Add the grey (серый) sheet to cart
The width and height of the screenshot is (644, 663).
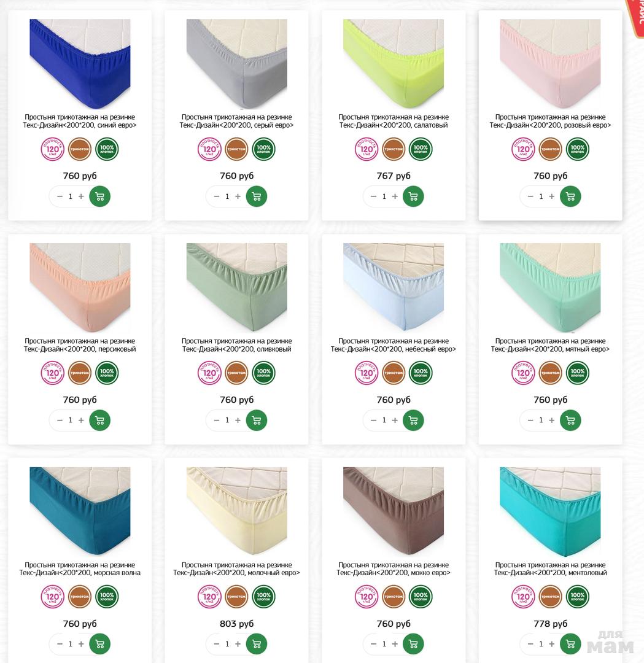tap(257, 196)
